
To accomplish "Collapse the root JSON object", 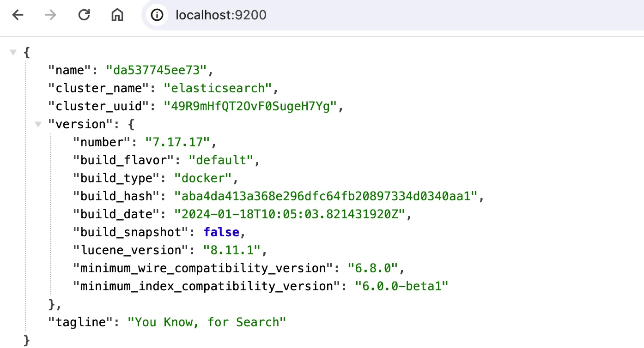I will [x=13, y=53].
